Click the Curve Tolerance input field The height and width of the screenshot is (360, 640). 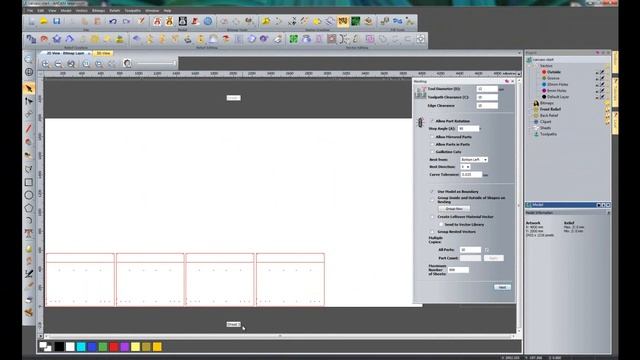pos(471,174)
